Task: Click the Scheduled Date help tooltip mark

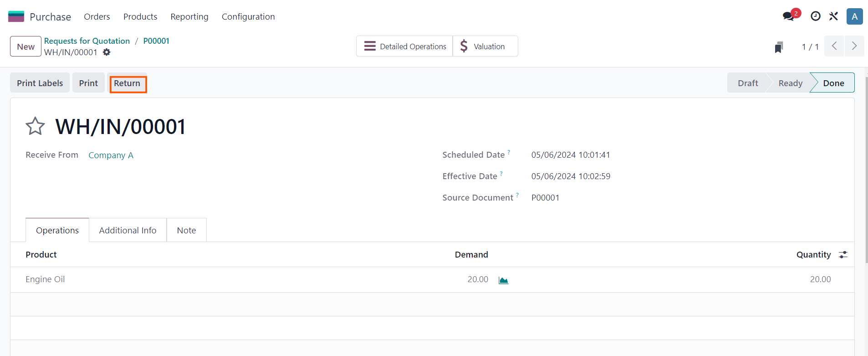Action: (509, 152)
